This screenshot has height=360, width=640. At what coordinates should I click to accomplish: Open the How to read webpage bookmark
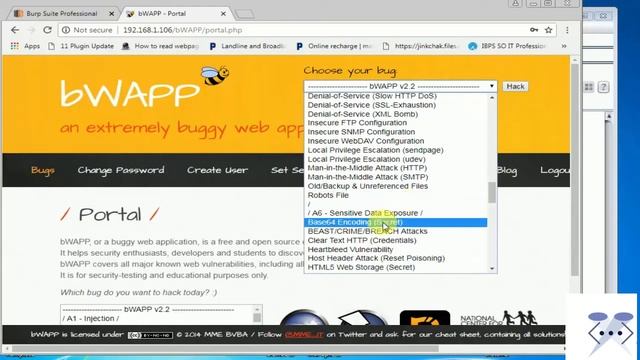point(161,46)
